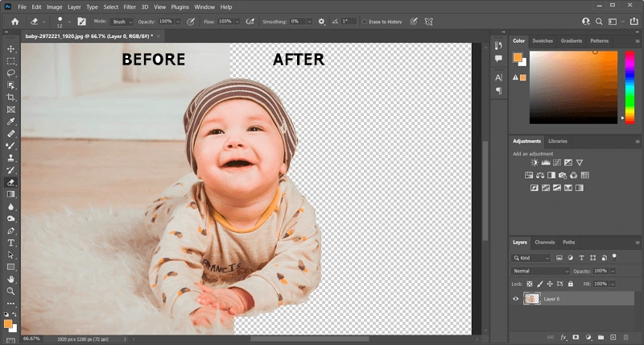Toggle lock transparent pixels
Image resolution: width=644 pixels, height=345 pixels.
[x=530, y=284]
